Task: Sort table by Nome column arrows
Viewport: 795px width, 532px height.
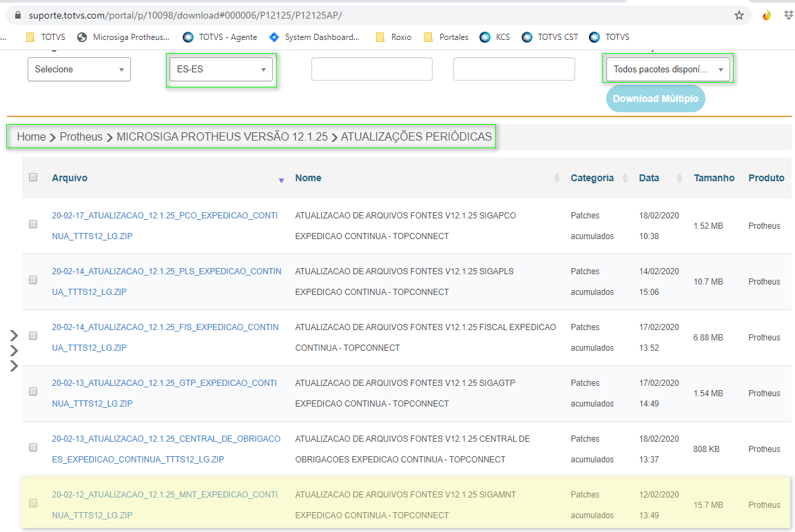Action: pyautogui.click(x=557, y=178)
